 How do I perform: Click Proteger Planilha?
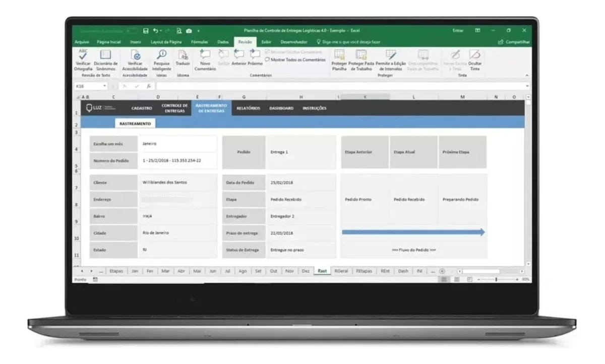coord(339,60)
